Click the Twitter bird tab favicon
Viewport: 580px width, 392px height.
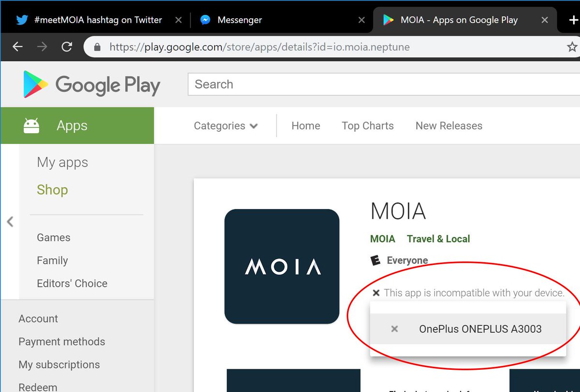[22, 20]
